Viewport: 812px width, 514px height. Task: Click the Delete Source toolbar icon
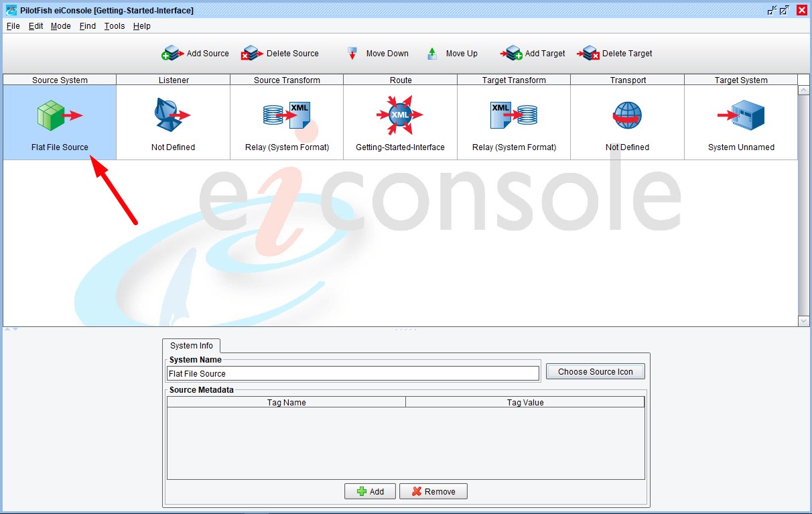(251, 54)
